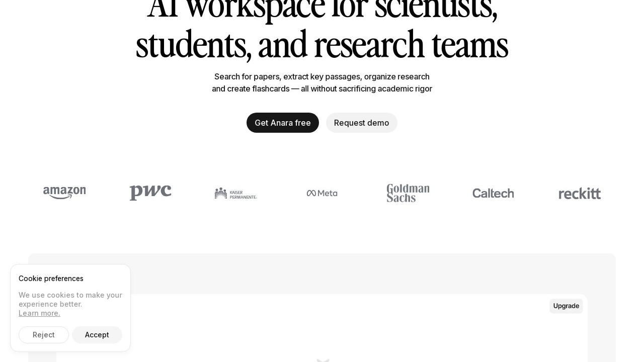Click the 'students, and research teams' headline
This screenshot has height=362, width=644.
(x=322, y=45)
